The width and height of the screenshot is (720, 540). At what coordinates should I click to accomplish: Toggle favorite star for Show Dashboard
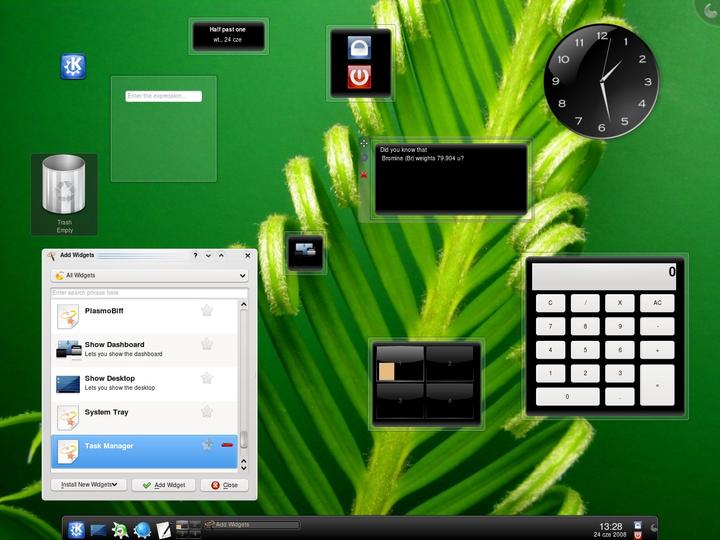tap(207, 344)
